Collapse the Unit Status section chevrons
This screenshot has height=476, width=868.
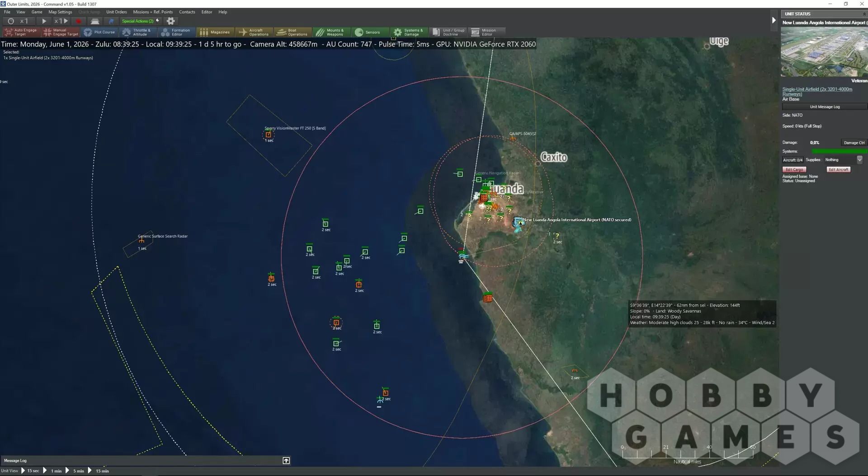click(x=864, y=14)
